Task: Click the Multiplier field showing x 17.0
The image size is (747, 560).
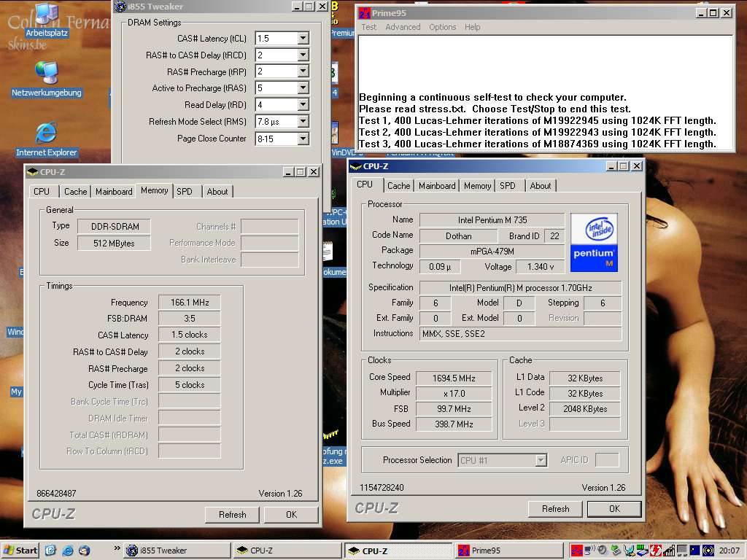Action: coord(454,393)
